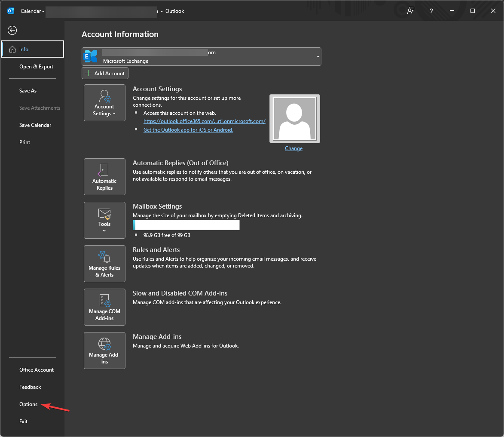This screenshot has width=504, height=437.
Task: Open the outlook.office365.com account link
Action: (205, 121)
